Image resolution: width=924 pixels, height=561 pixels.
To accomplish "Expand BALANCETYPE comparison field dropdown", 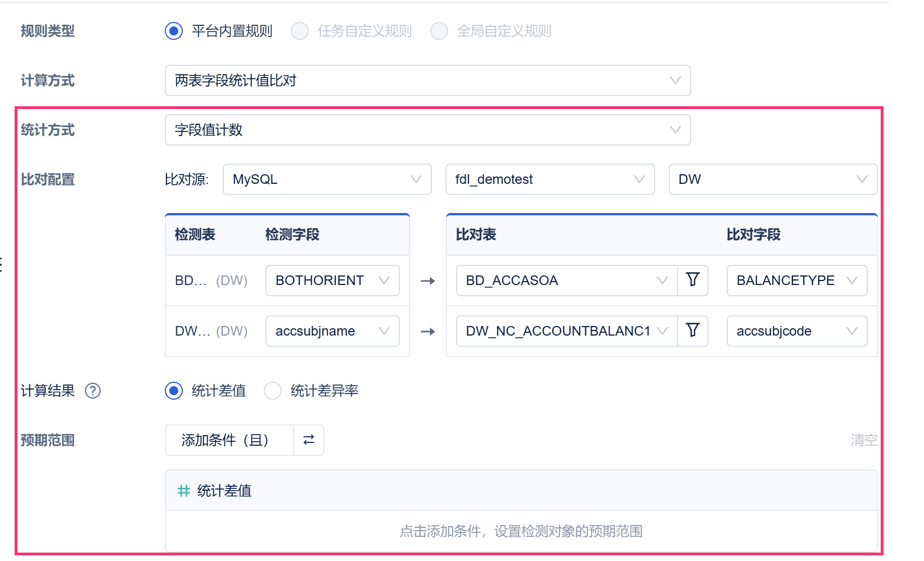I will point(797,280).
